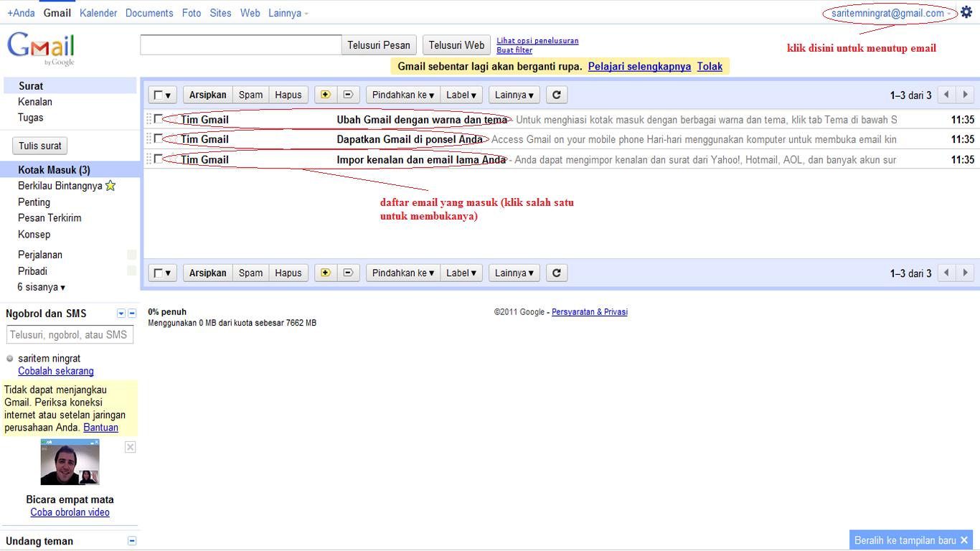This screenshot has width=980, height=551.
Task: Click bottom toolbar newer-page arrow
Action: point(947,273)
